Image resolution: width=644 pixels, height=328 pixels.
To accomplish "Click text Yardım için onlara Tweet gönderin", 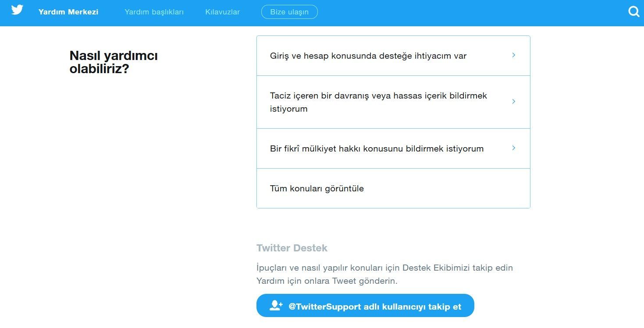I will [327, 281].
